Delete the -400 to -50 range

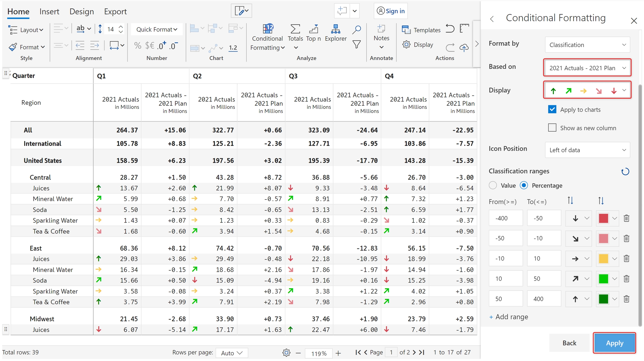tap(626, 218)
